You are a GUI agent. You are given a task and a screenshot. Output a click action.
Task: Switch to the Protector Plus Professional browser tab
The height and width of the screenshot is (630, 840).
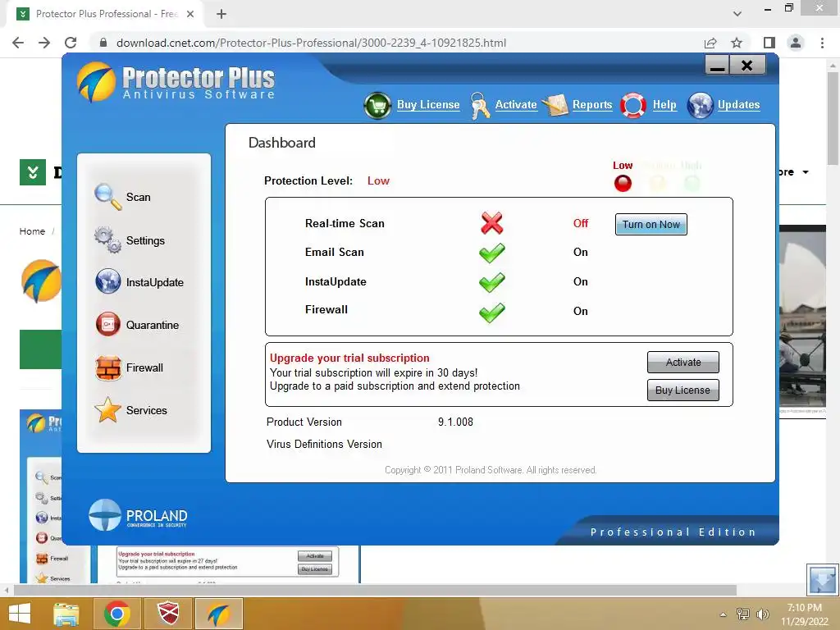[105, 14]
